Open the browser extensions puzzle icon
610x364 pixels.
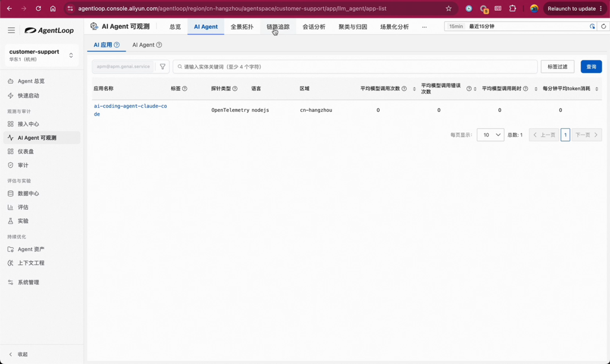pos(512,8)
